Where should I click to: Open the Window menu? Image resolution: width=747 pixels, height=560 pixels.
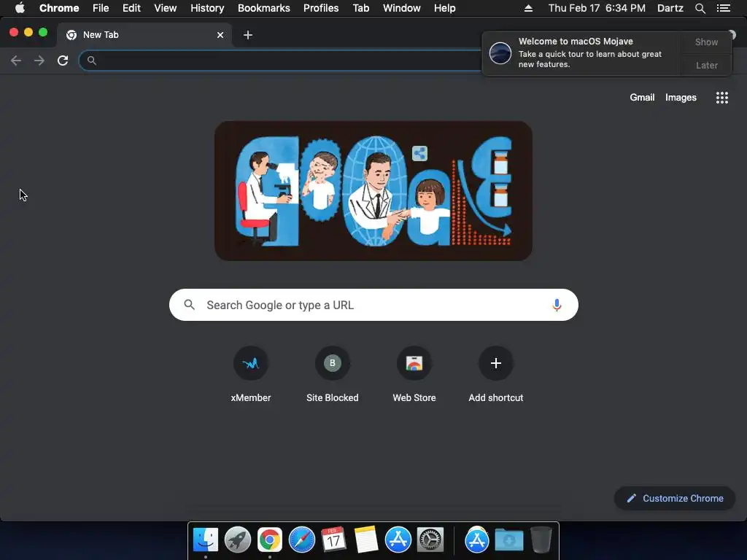tap(402, 8)
